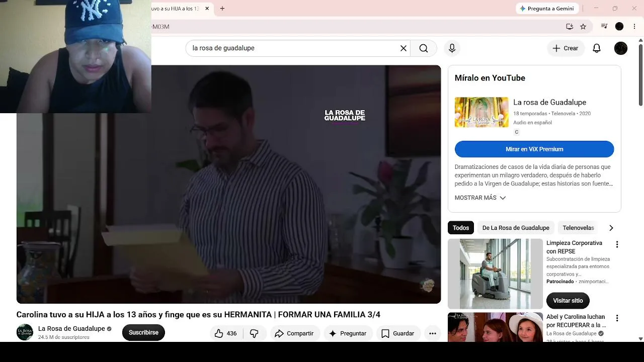
Task: Select the 24.5 M de suscriptores text
Action: pos(64,337)
